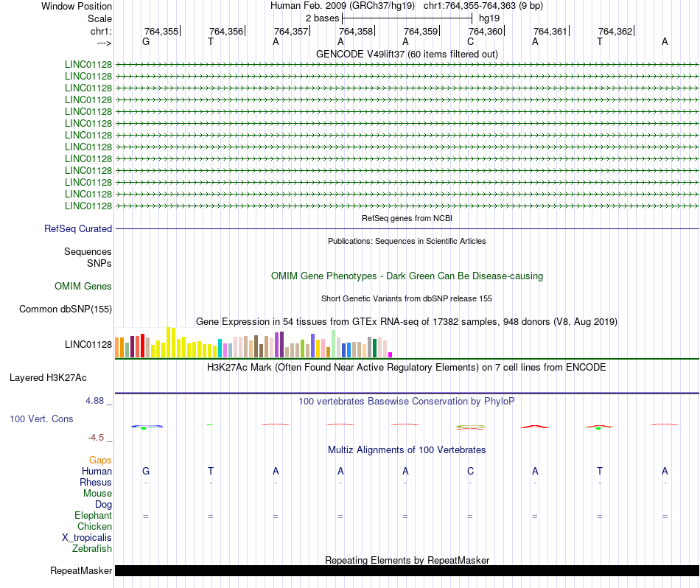Screen dimensions: 700x588
Task: Click LINC01128 label beside the GTEx bar chart
Action: pos(88,344)
